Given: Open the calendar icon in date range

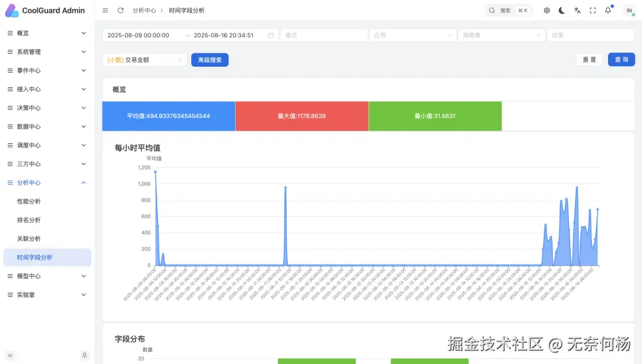Looking at the screenshot, I should [271, 35].
